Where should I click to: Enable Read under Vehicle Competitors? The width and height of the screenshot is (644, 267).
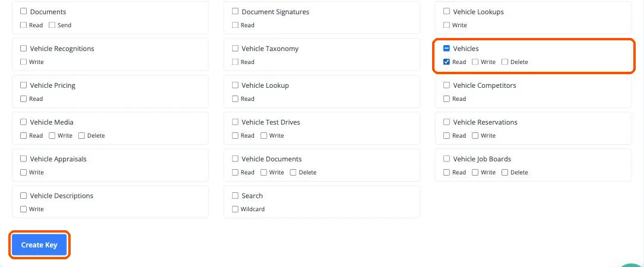tap(446, 99)
